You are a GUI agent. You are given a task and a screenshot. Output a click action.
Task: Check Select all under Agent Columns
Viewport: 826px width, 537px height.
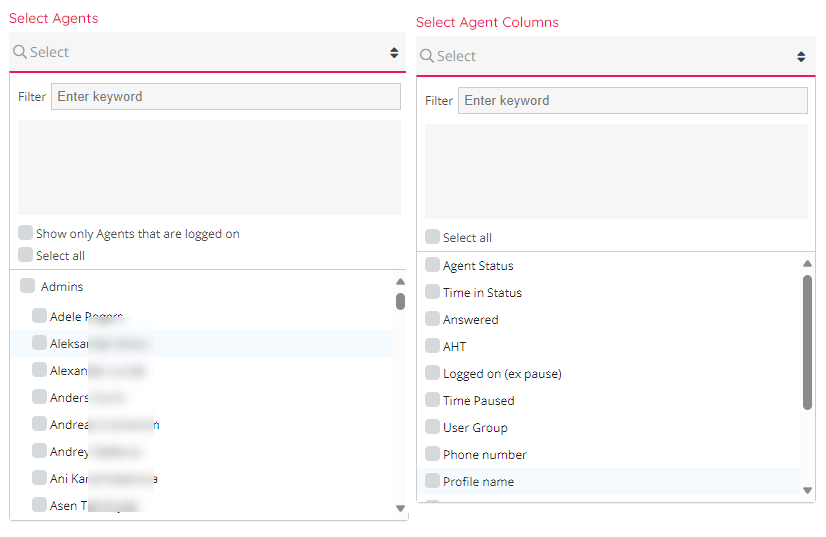point(432,237)
